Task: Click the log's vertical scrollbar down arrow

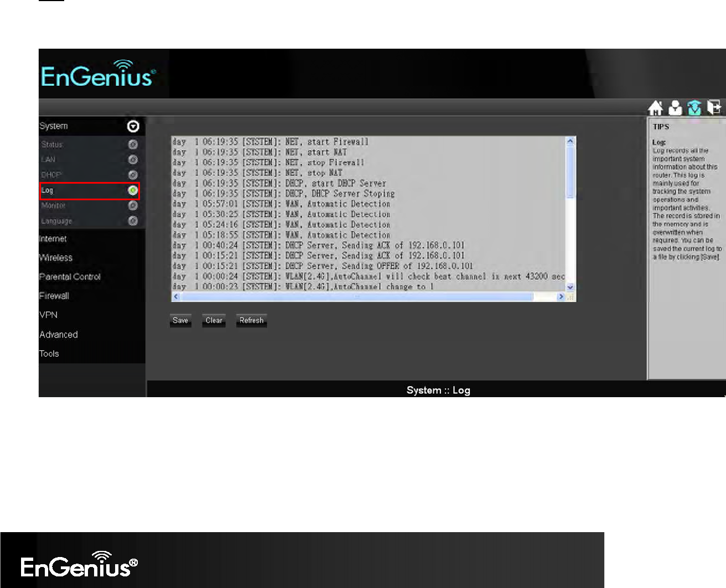Action: click(x=571, y=288)
